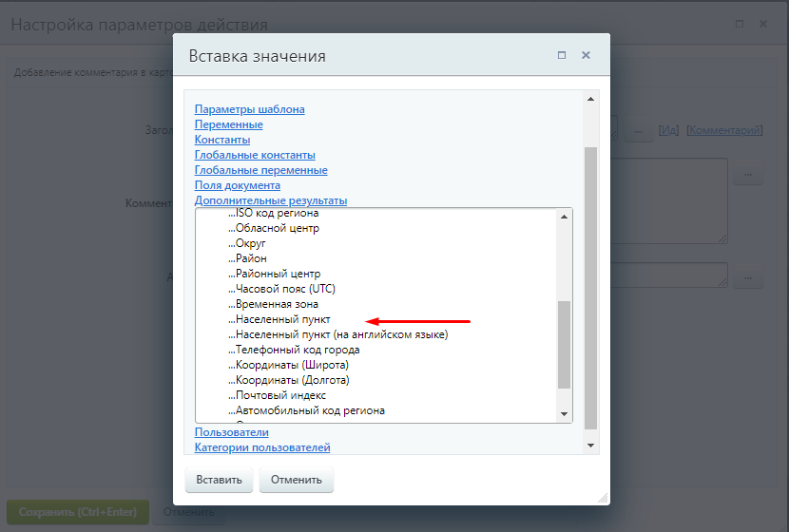Image resolution: width=789 pixels, height=532 pixels.
Task: Expand Поля документа section
Action: pos(237,185)
